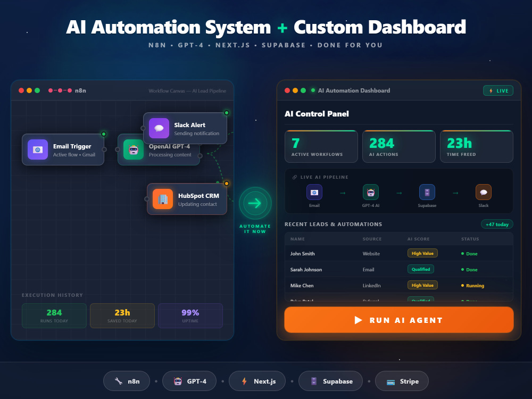This screenshot has width=532, height=399.
Task: Click the Status column header
Action: 470,239
